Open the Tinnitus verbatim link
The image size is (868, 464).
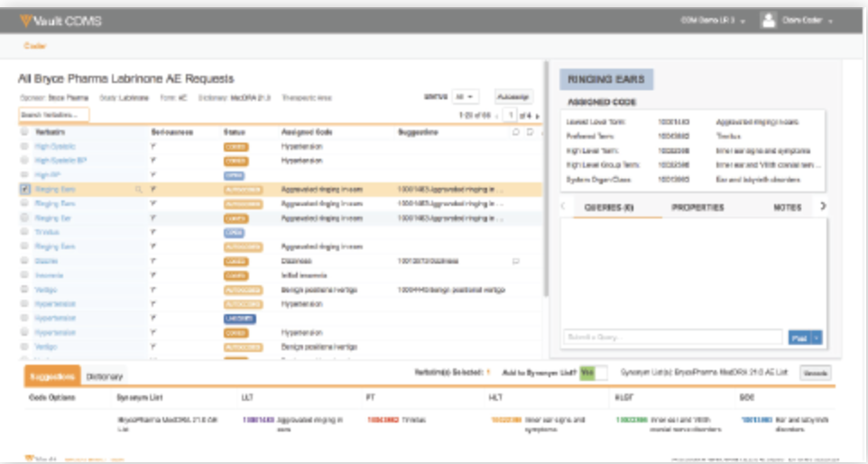tap(47, 233)
